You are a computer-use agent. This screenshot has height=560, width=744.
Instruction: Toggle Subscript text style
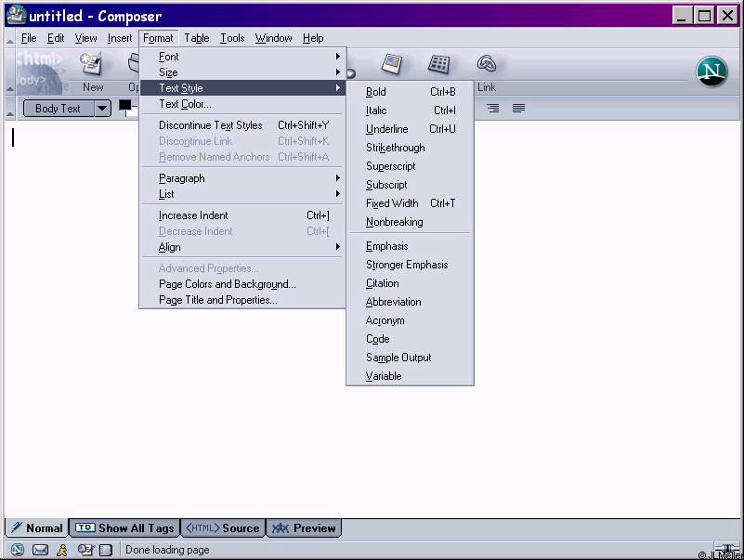tap(410, 185)
